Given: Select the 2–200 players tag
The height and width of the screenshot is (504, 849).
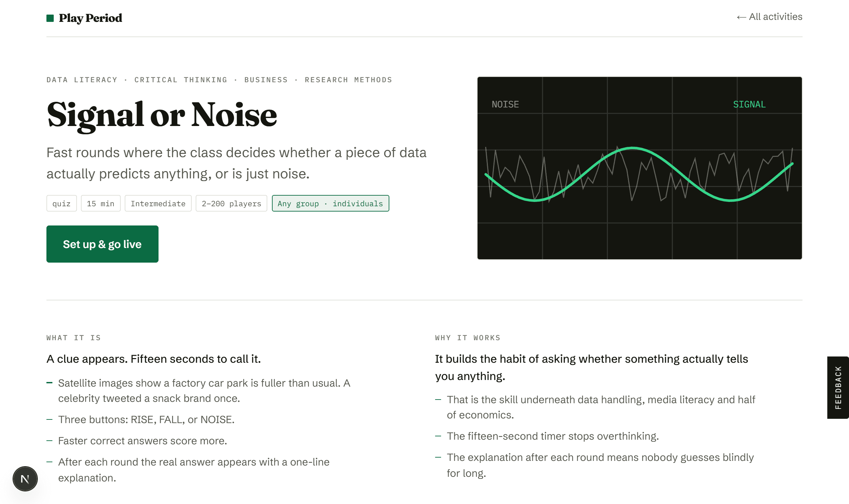Looking at the screenshot, I should 231,204.
